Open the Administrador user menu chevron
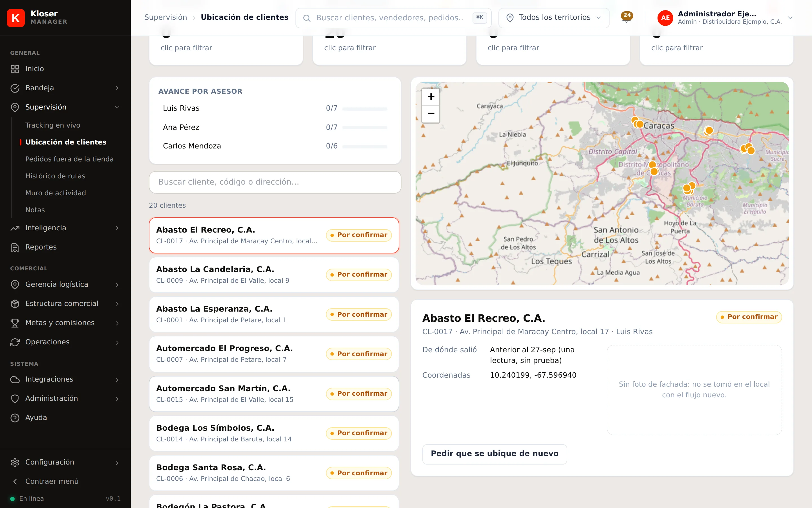 point(790,18)
